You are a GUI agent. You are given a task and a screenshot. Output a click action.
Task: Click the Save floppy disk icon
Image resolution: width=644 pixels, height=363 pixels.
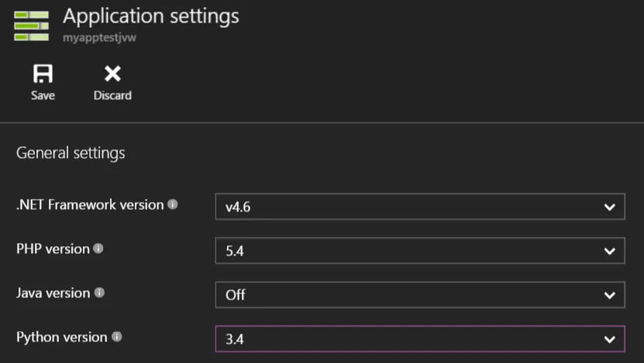tap(43, 74)
